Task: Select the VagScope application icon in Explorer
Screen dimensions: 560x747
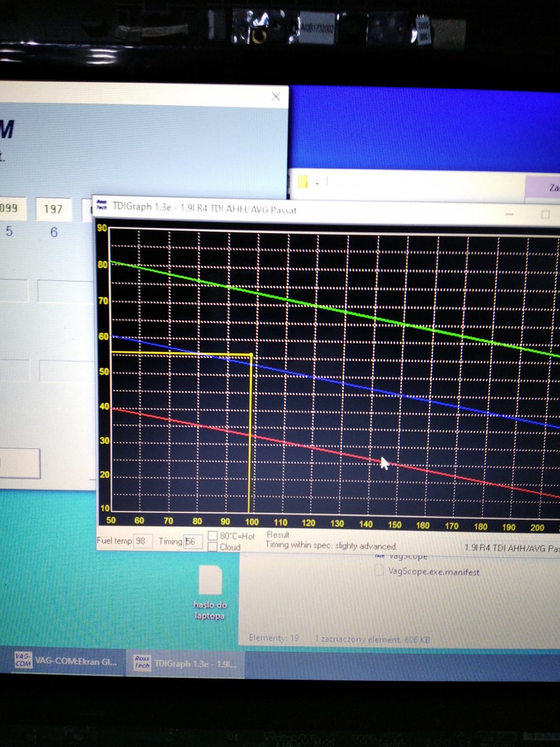Action: click(379, 556)
